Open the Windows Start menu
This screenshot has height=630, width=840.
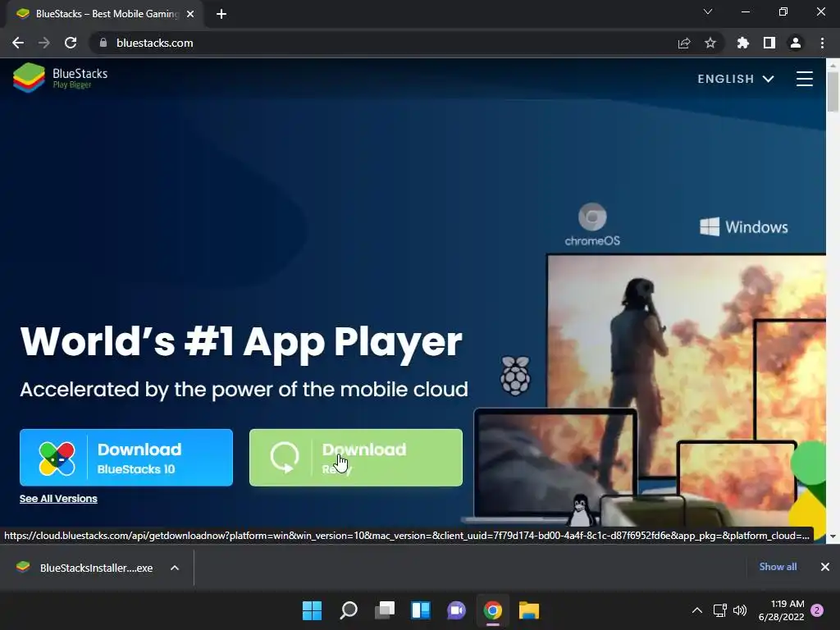pyautogui.click(x=312, y=610)
